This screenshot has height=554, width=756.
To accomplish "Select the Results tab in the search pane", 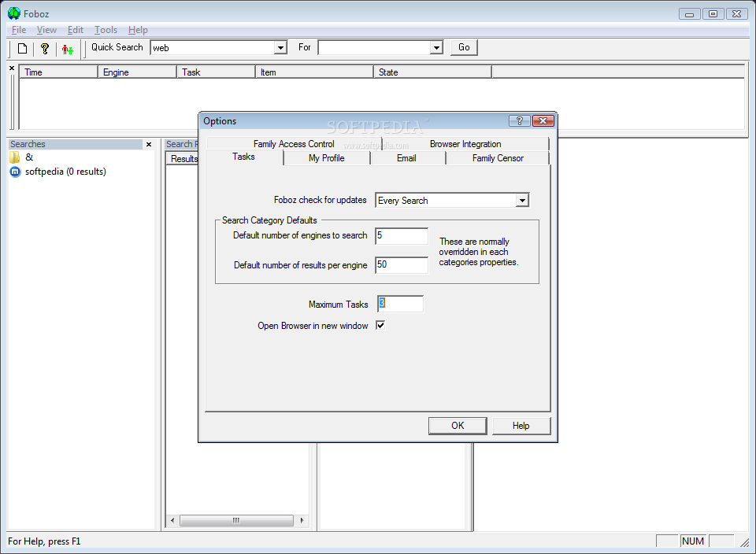I will coord(183,158).
